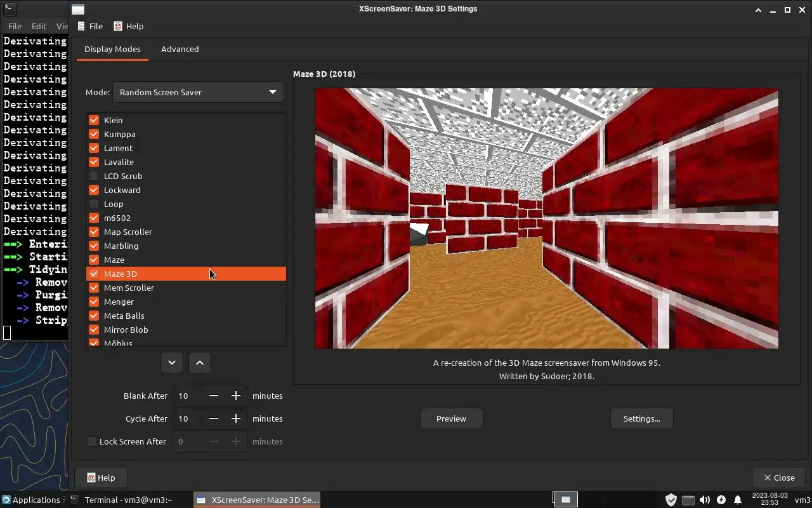Image resolution: width=812 pixels, height=508 pixels.
Task: Disable the Maze 3D checkbox
Action: (x=94, y=274)
